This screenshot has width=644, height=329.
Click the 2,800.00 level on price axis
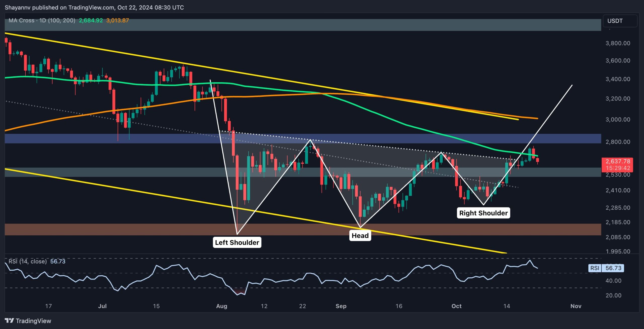tap(618, 142)
